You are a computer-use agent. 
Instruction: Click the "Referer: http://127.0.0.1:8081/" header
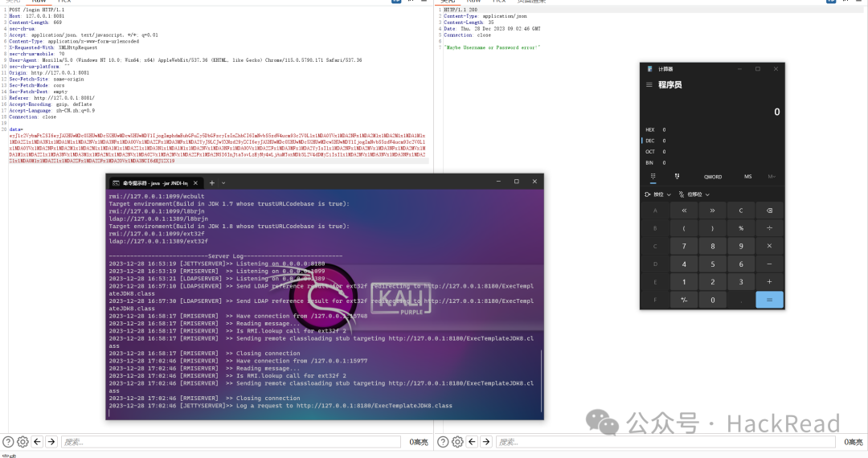coord(51,98)
